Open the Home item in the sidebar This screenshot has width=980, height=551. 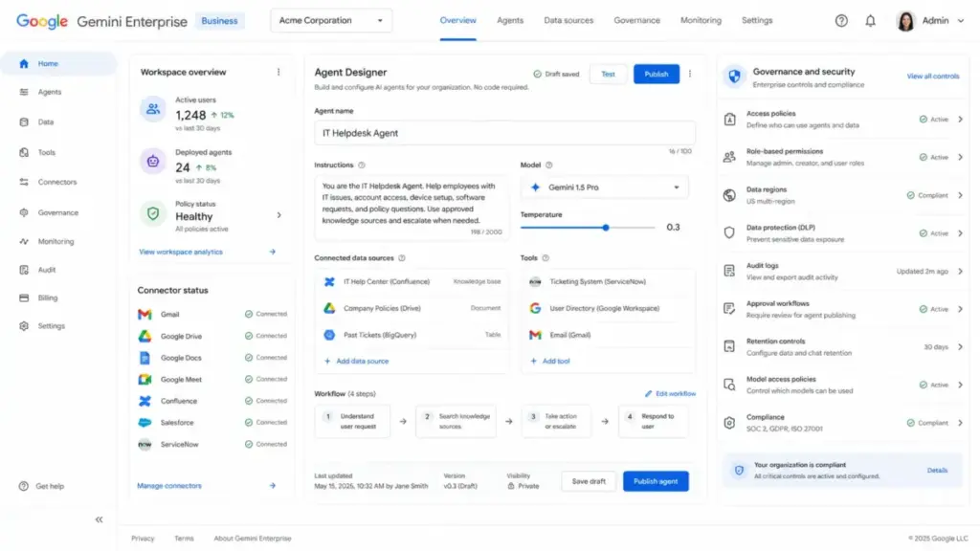point(58,64)
